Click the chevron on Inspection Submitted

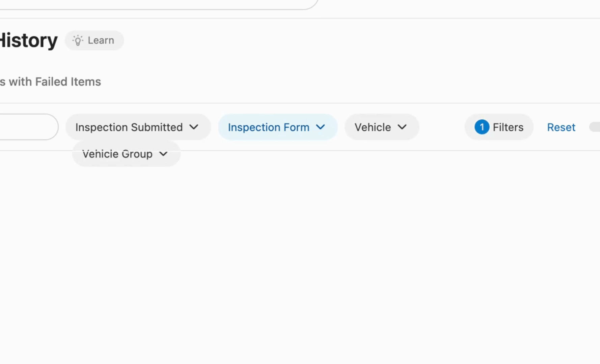[x=194, y=127]
